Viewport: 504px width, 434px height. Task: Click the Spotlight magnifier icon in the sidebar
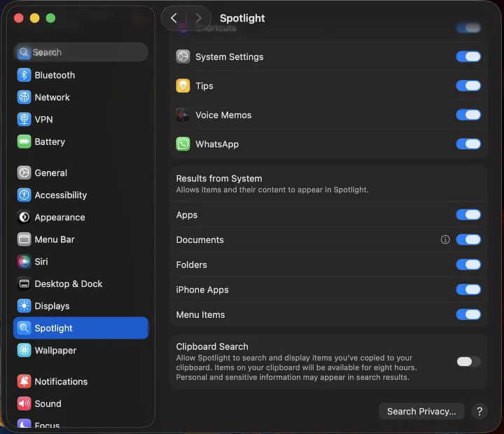point(24,328)
